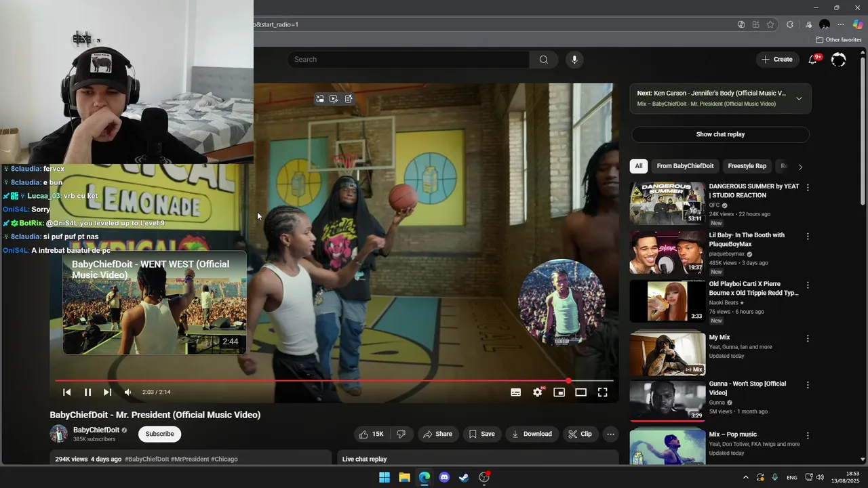Save the video to playlist
Viewport: 868px width, 488px height.
coord(482,434)
